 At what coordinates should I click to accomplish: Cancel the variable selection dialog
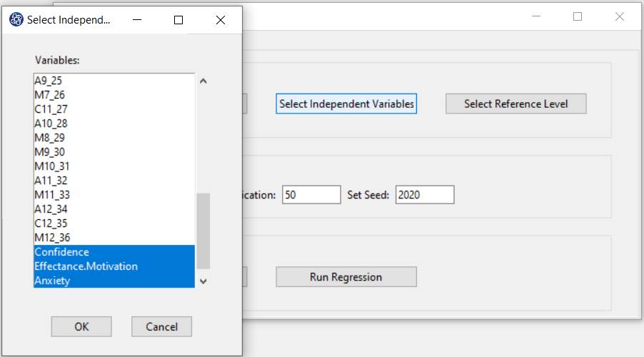point(161,326)
